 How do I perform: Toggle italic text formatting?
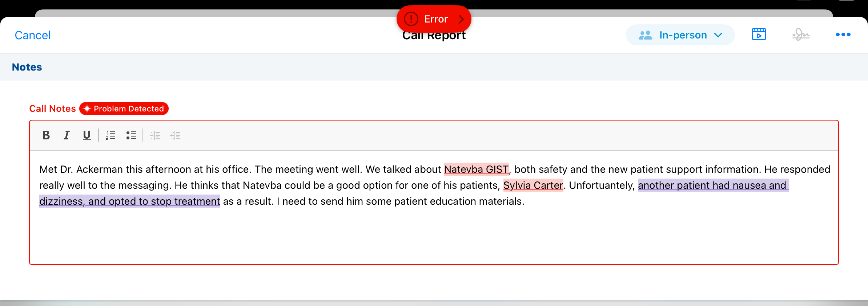[67, 135]
